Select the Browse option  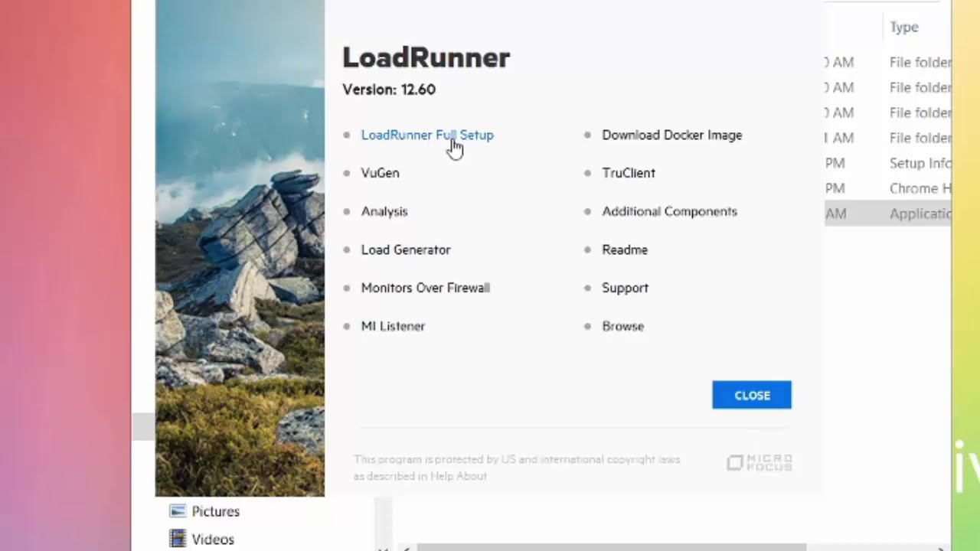click(623, 326)
